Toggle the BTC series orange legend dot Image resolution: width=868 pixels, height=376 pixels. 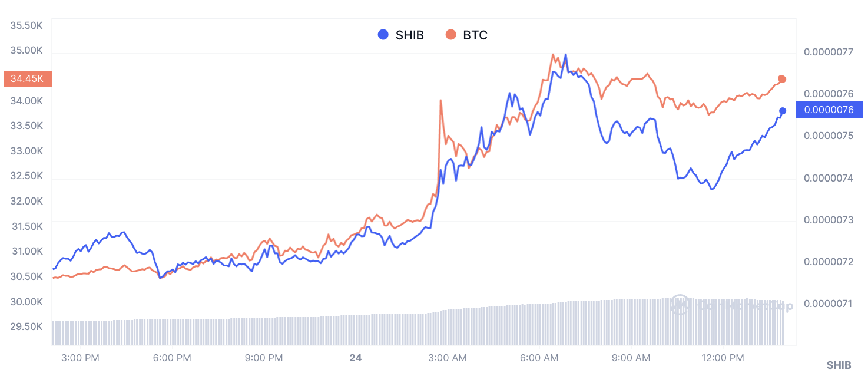click(451, 35)
